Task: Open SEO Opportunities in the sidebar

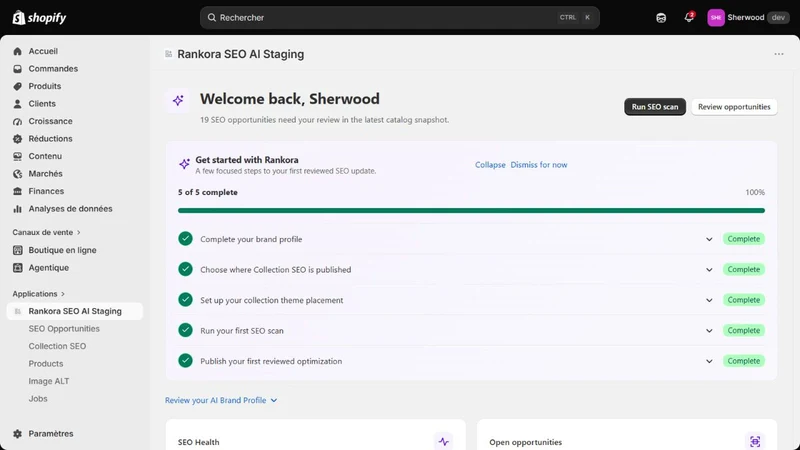Action: [64, 329]
